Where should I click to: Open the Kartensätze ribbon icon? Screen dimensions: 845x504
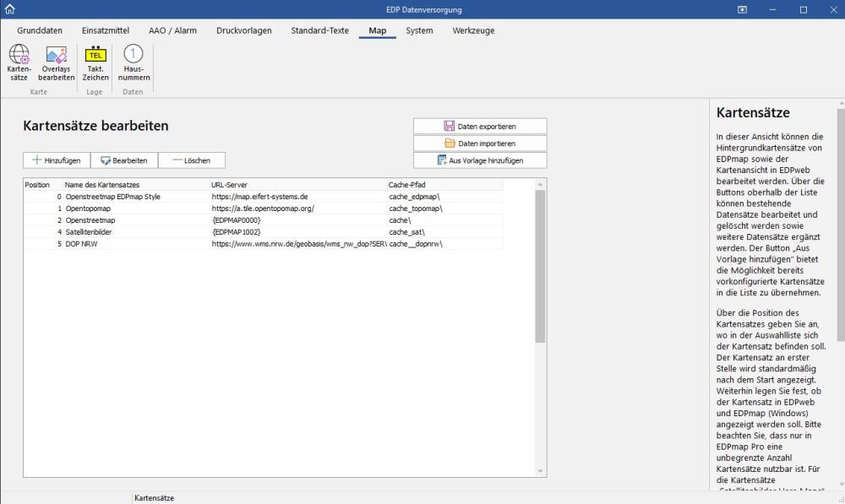(19, 62)
